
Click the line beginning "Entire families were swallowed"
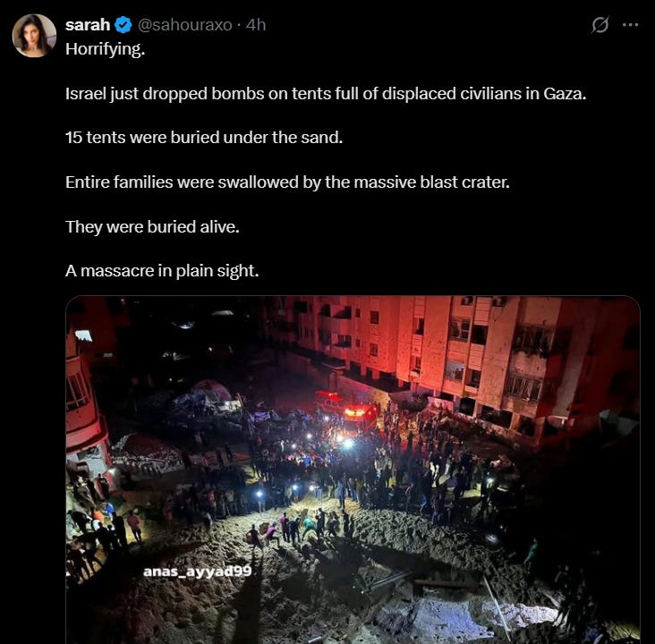click(288, 182)
